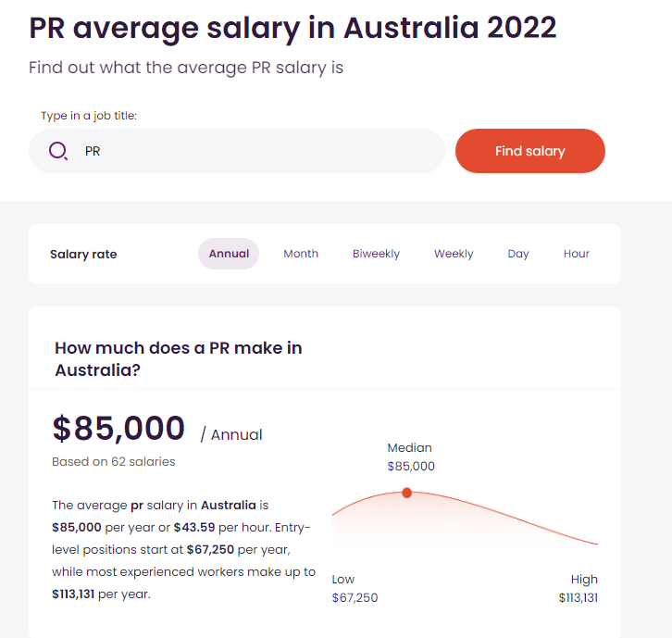Click the 'PR average salary in Australia 2022' heading
The image size is (672, 638).
coord(292,28)
